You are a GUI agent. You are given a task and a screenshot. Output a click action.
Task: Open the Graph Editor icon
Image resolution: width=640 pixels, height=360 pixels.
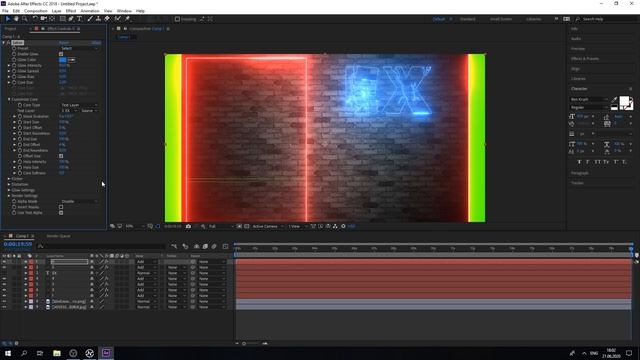click(x=225, y=246)
